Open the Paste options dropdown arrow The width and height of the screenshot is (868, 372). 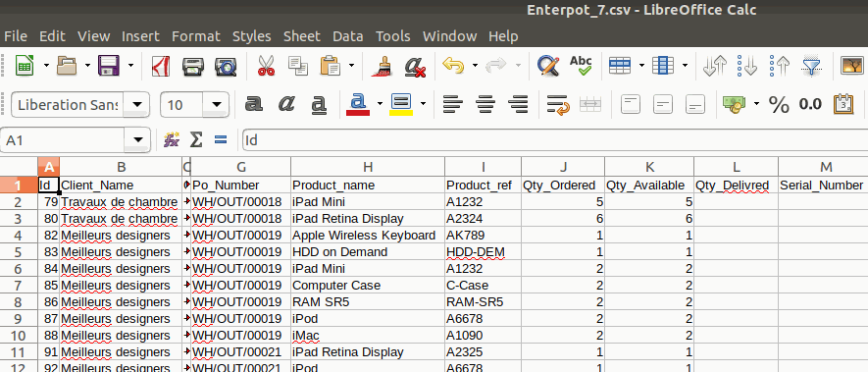pos(351,66)
